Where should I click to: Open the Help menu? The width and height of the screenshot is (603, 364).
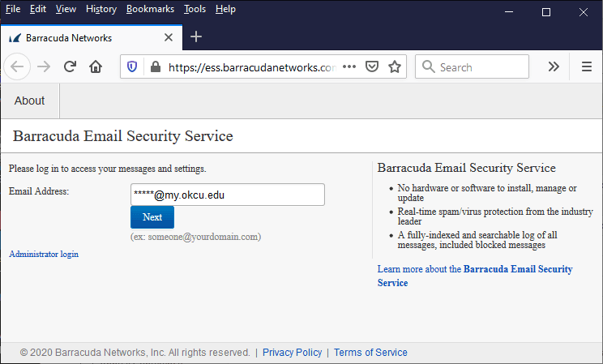click(225, 9)
